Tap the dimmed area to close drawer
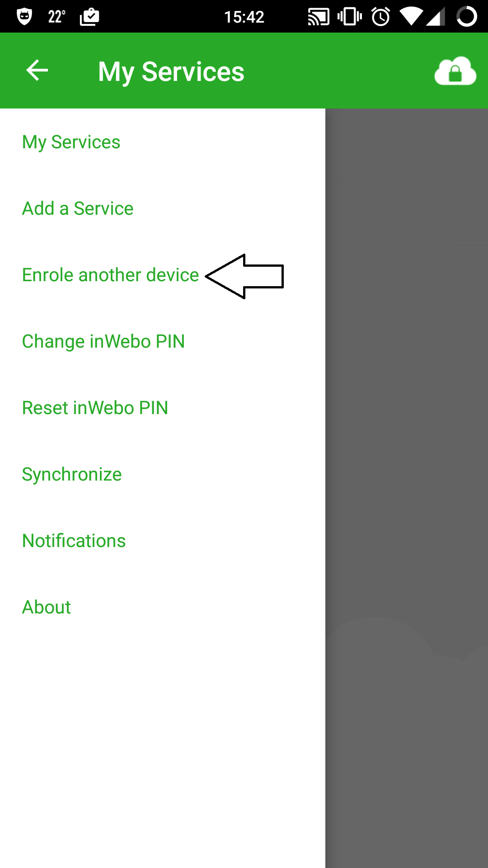Image resolution: width=488 pixels, height=868 pixels. pos(407,452)
